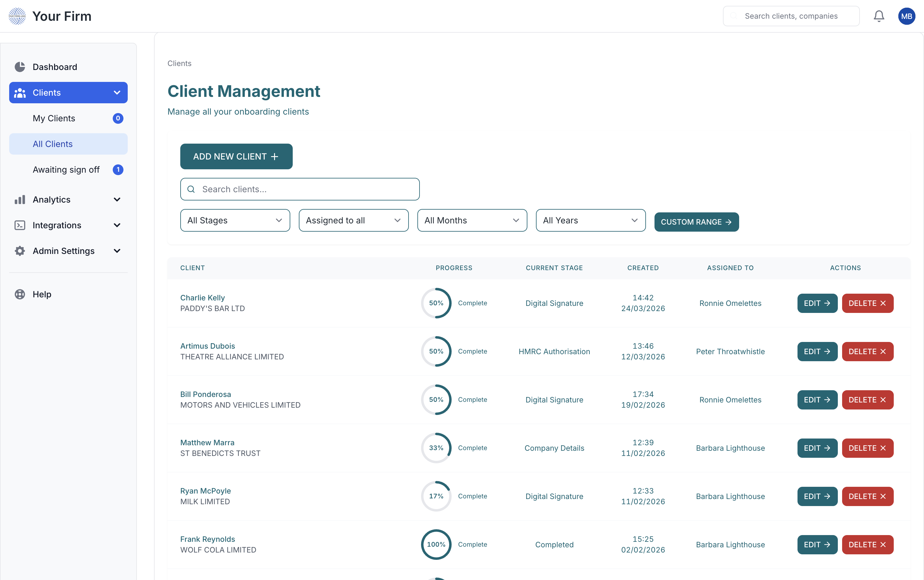Click the Awaiting sign off count badge

pos(118,170)
